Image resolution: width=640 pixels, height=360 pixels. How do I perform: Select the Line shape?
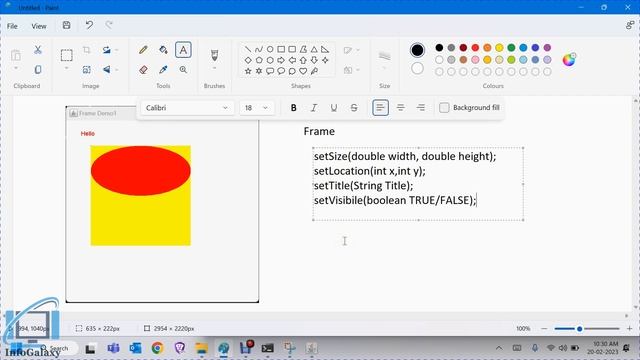(x=248, y=49)
